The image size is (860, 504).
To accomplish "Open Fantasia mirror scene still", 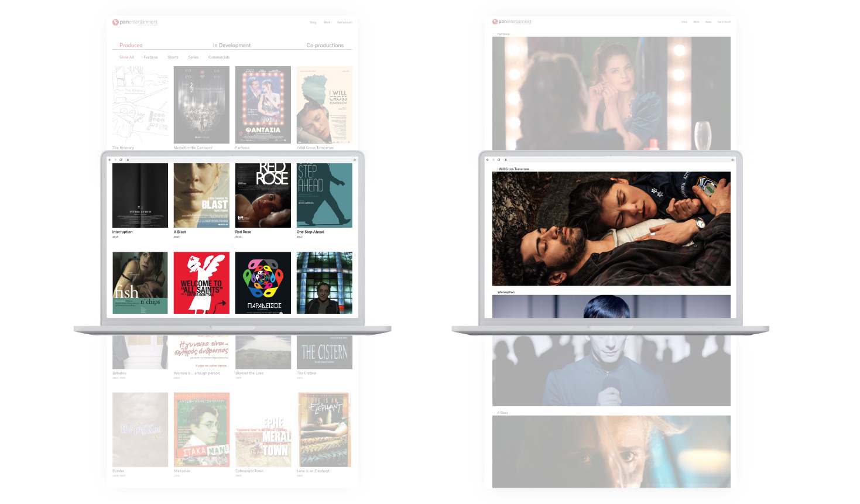I will pos(611,93).
